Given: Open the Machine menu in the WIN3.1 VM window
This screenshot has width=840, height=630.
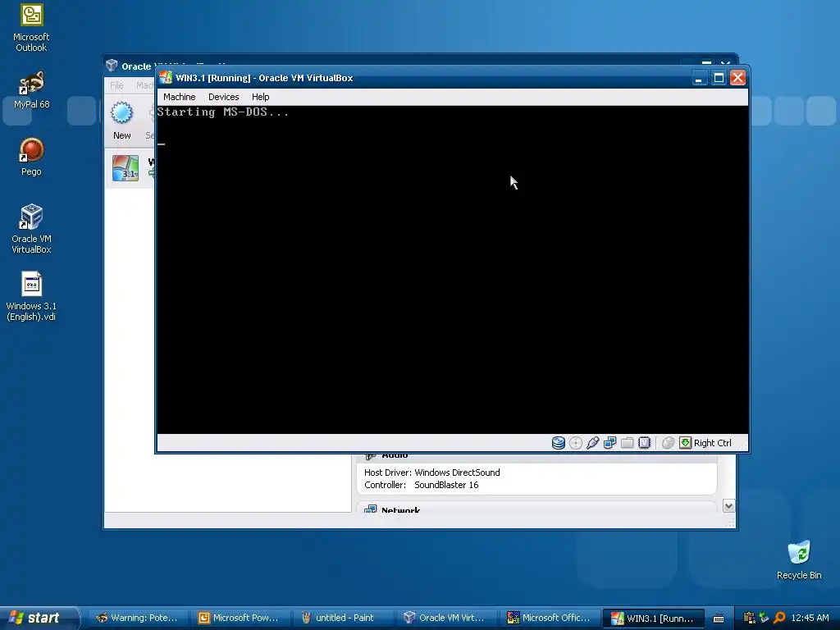Looking at the screenshot, I should click(x=179, y=97).
